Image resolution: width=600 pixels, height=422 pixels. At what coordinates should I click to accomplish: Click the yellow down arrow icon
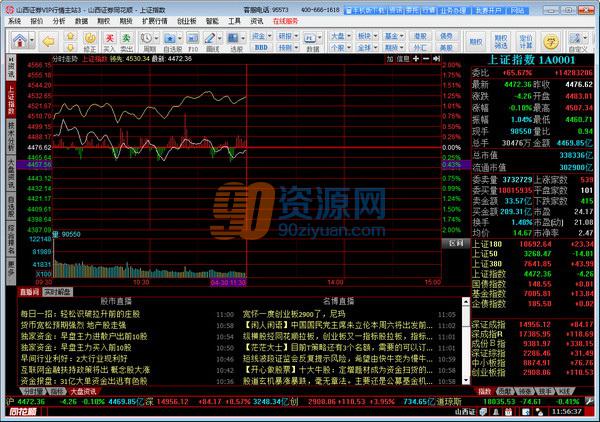[x=70, y=47]
